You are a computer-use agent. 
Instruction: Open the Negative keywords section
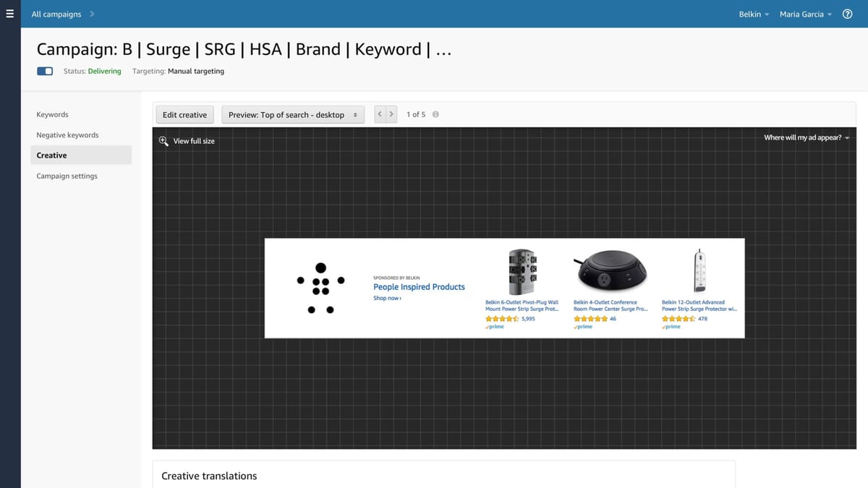coord(67,134)
